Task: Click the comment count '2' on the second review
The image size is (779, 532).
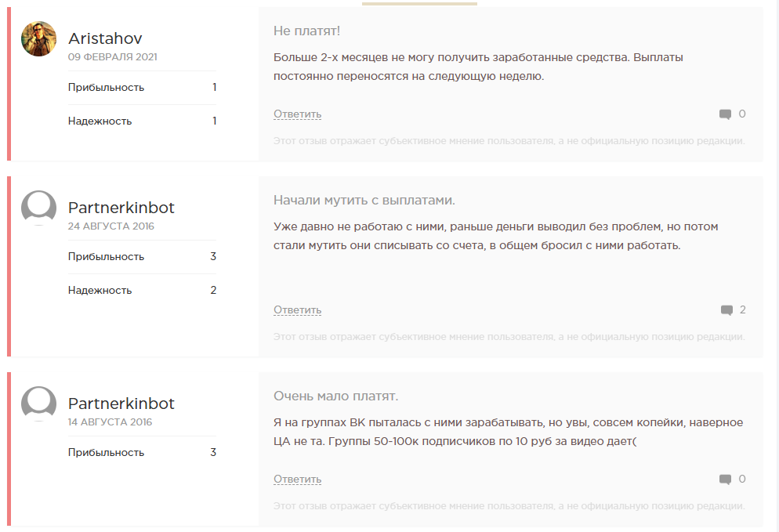Action: 742,309
